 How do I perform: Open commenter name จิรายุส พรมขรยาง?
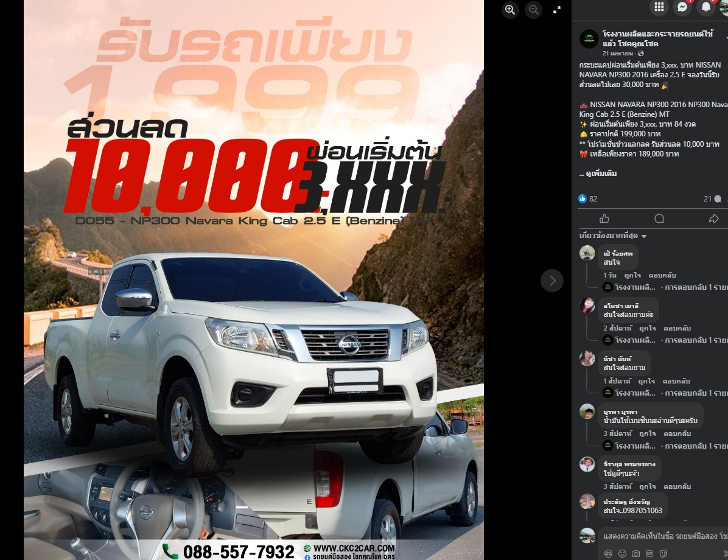point(629,464)
